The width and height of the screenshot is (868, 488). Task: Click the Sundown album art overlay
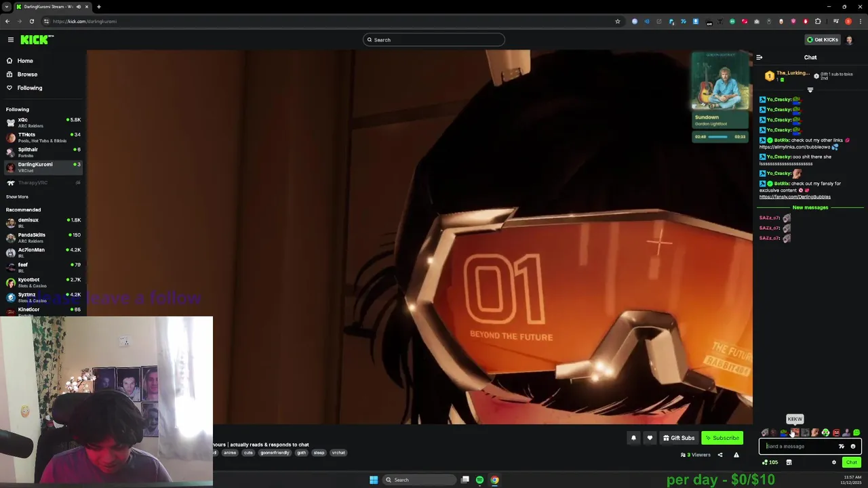(x=720, y=81)
